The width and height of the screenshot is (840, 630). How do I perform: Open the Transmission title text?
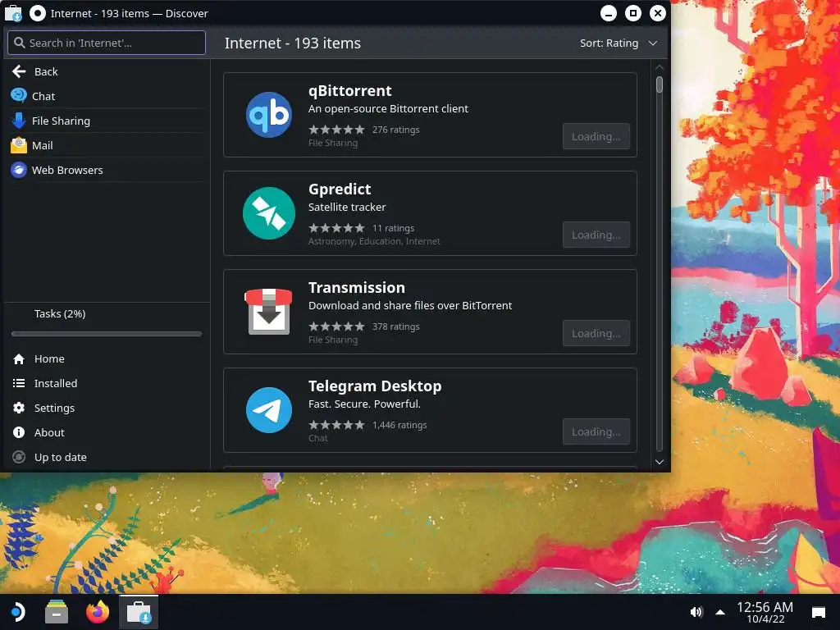pyautogui.click(x=357, y=288)
